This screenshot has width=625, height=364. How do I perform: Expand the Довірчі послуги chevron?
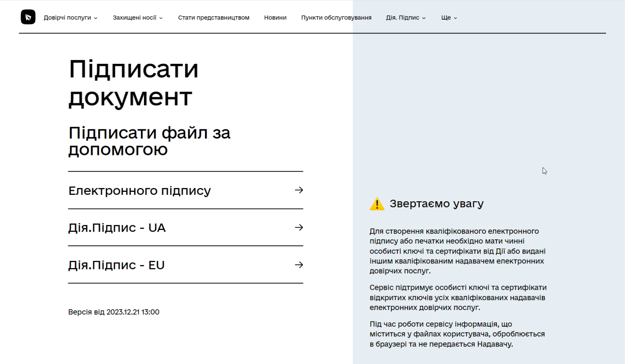tap(96, 18)
